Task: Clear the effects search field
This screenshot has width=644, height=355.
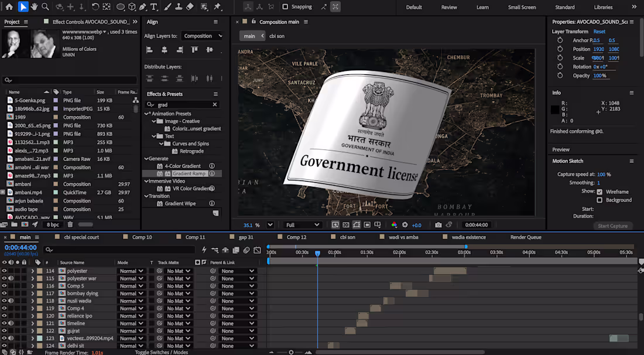Action: click(x=215, y=104)
